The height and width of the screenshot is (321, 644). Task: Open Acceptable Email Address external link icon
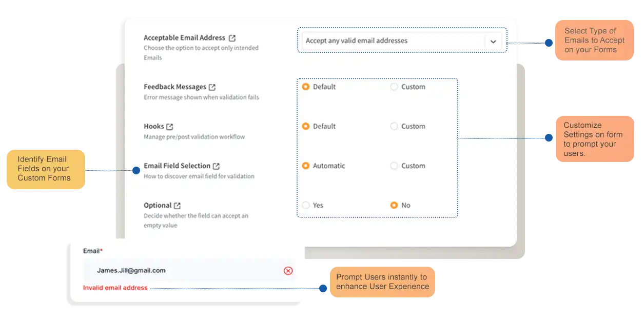point(231,37)
